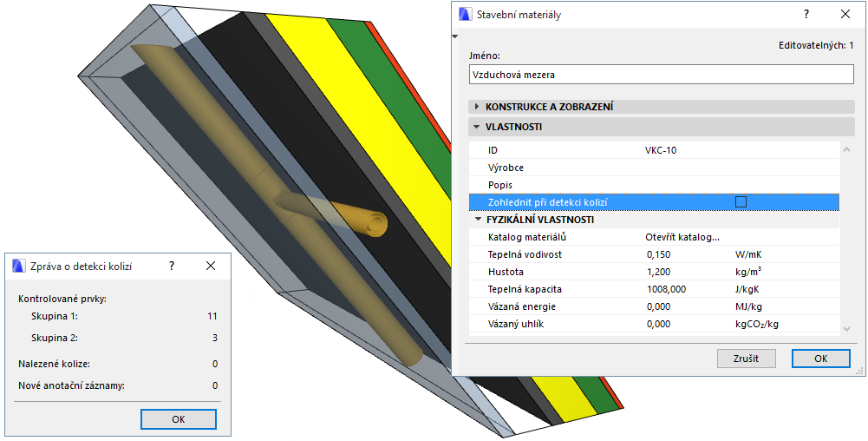Image resolution: width=868 pixels, height=441 pixels.
Task: Click the Vázaný uhlík value 0,000
Action: click(658, 324)
